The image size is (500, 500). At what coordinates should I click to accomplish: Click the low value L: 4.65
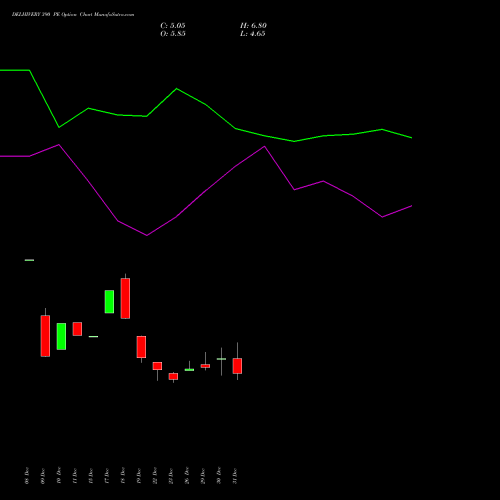tap(253, 34)
